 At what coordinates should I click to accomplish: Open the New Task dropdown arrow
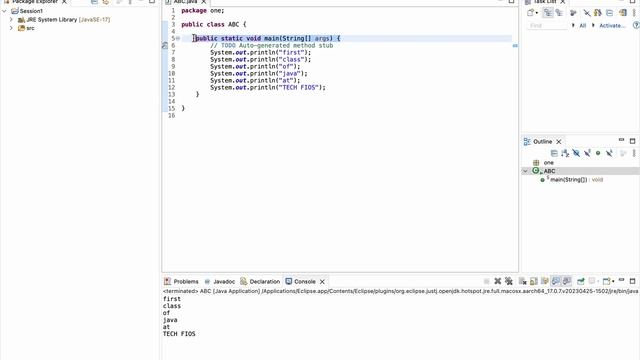[x=536, y=13]
